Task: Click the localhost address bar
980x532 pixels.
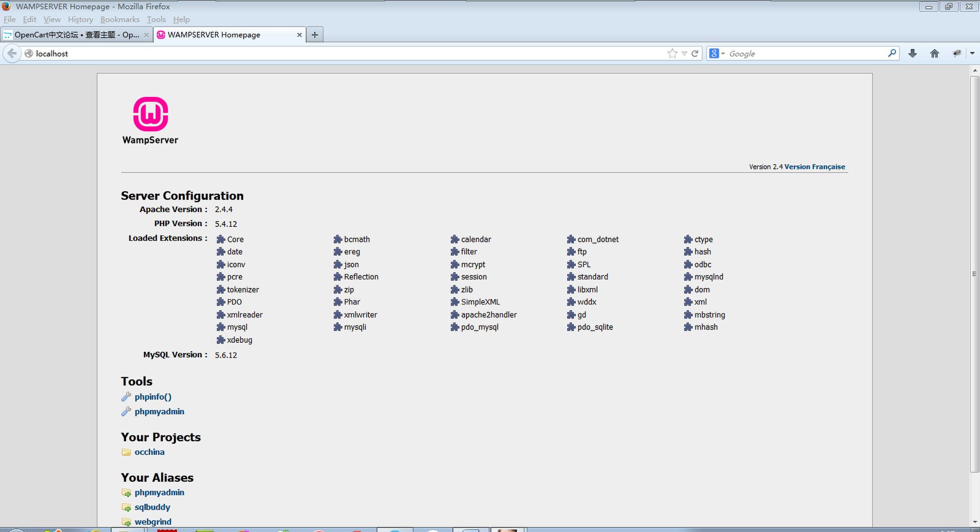Action: tap(342, 53)
